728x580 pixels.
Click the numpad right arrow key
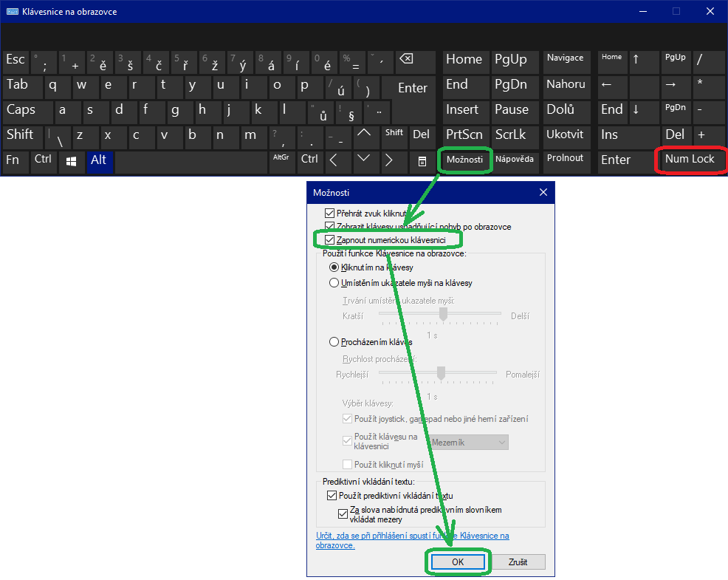click(x=676, y=87)
